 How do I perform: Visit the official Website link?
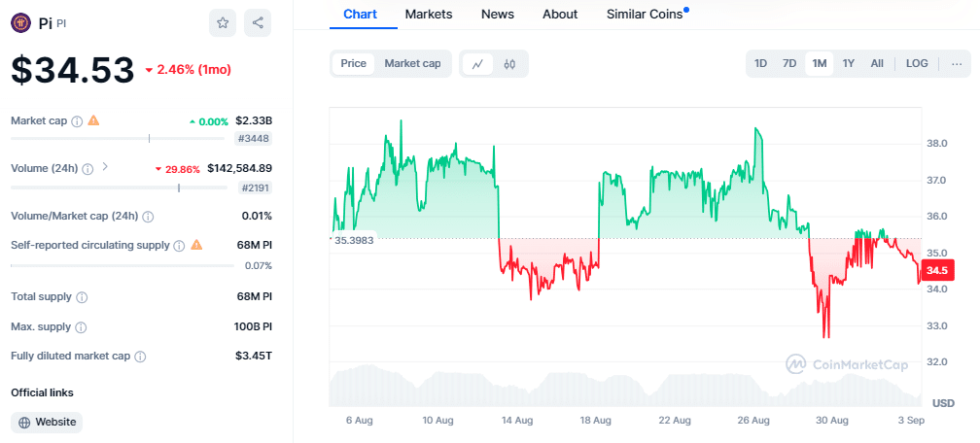pyautogui.click(x=47, y=423)
